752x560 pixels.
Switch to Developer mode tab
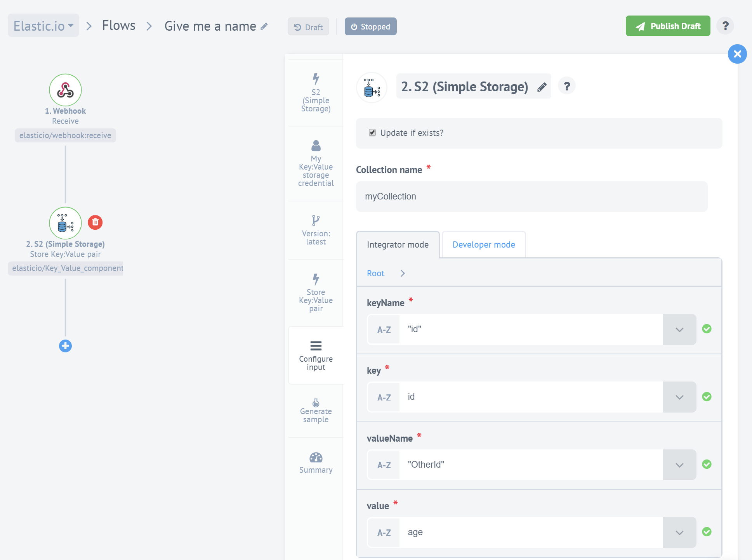484,244
